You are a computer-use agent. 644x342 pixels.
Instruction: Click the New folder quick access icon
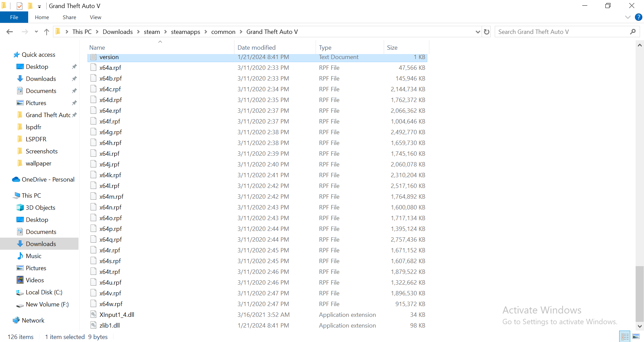30,6
